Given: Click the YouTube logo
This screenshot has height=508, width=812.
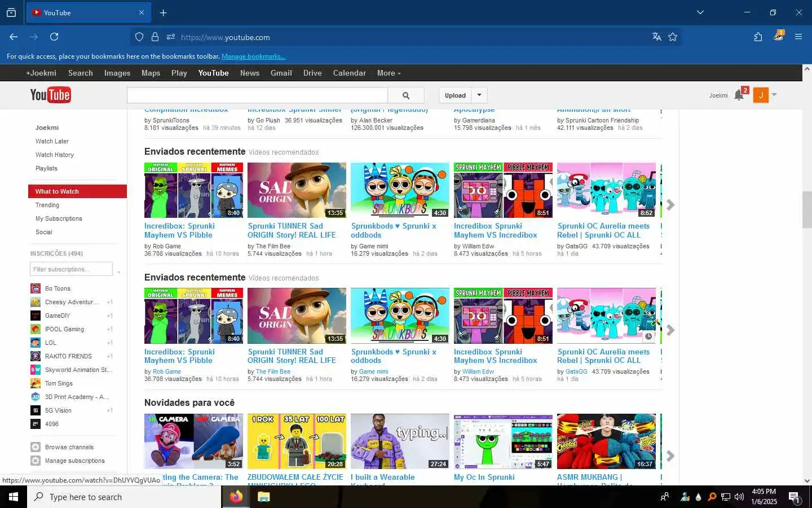Looking at the screenshot, I should 50,95.
